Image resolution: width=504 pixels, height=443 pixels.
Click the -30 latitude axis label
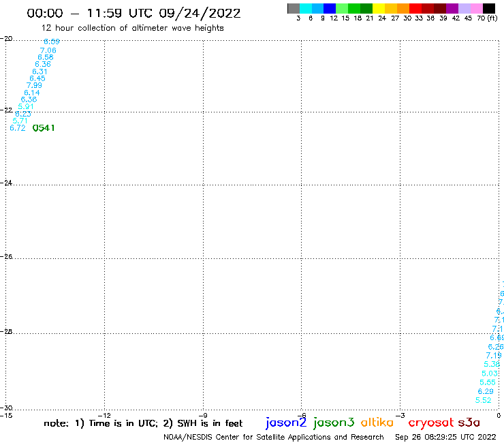pos(6,408)
